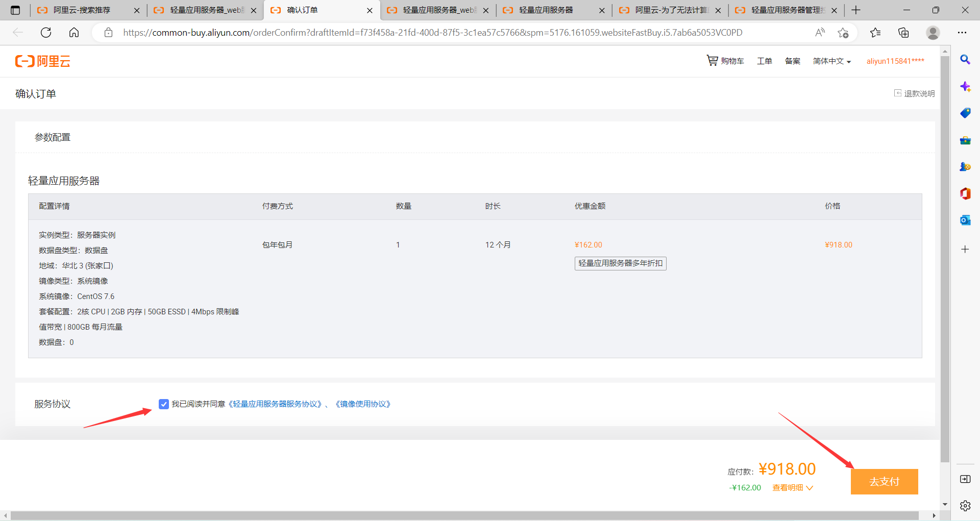Viewport: 980px width, 521px height.
Task: Click the 系统镜像: CentOS 7.6 line
Action: [77, 296]
